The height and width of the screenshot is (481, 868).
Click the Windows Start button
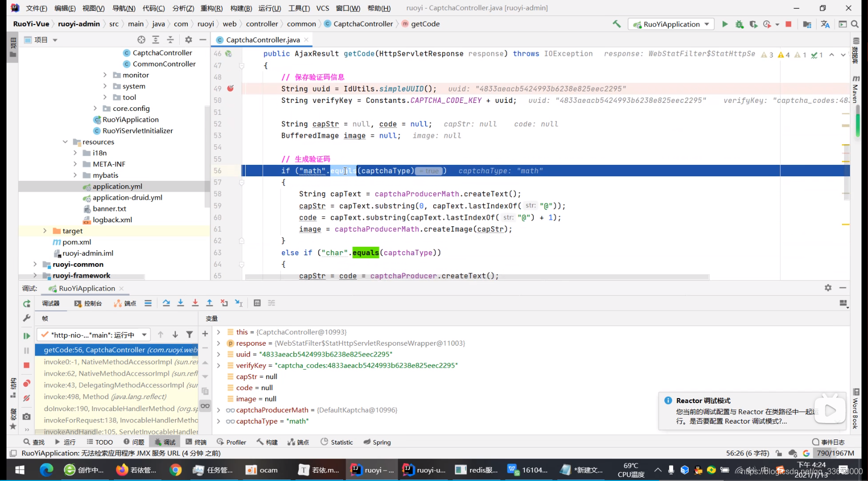[20, 470]
